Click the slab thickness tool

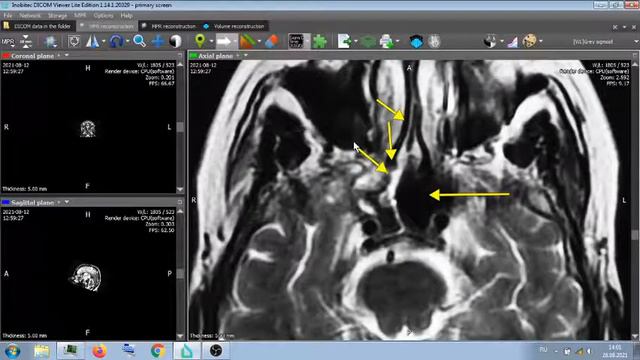pyautogui.click(x=26, y=41)
